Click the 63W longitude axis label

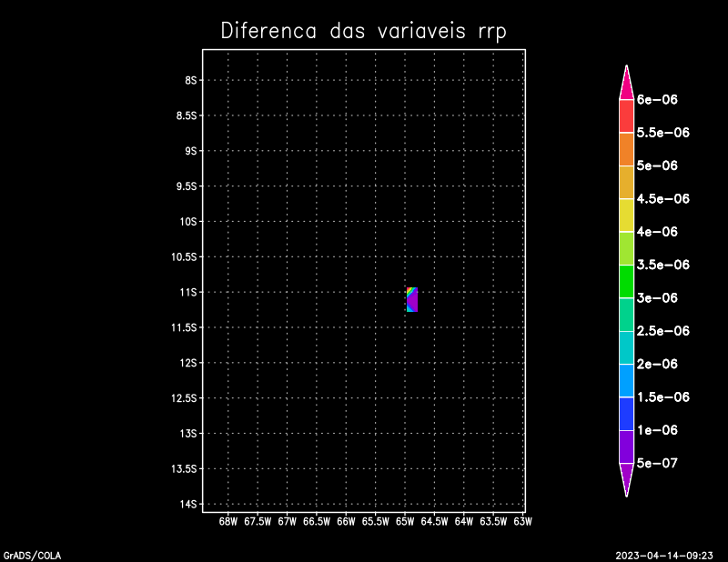pos(522,522)
